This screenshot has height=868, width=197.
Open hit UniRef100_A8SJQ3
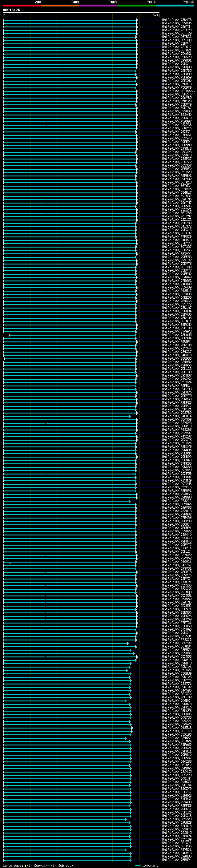coord(177,40)
